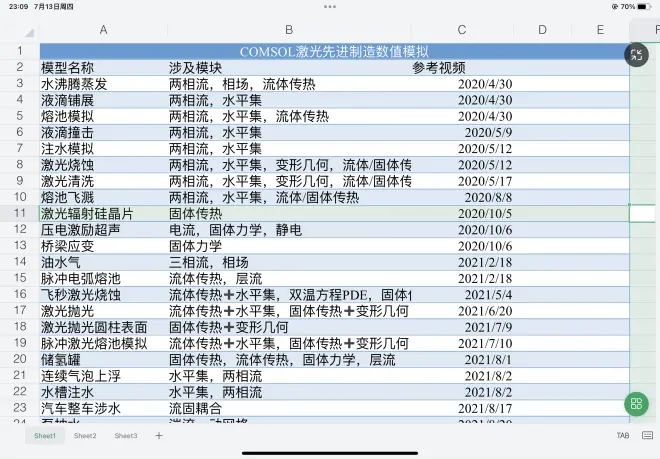Open the Sheet3 tab
The height and width of the screenshot is (459, 660).
pos(125,436)
